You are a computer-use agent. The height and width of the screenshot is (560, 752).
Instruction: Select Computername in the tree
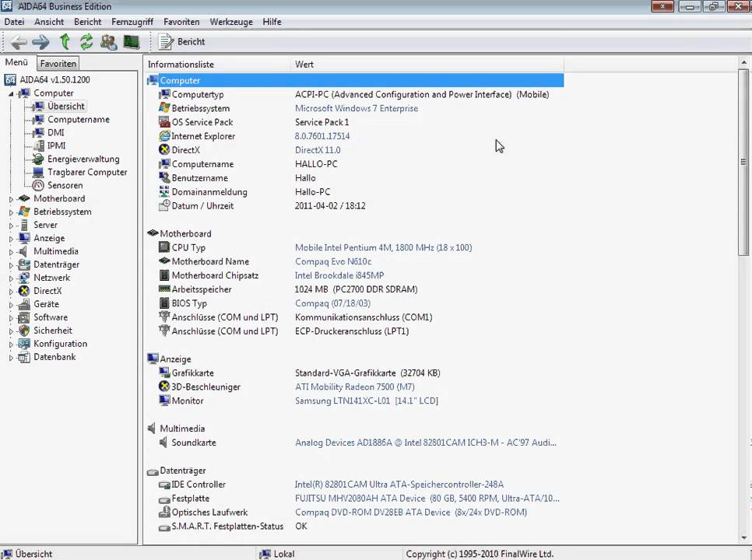click(78, 119)
